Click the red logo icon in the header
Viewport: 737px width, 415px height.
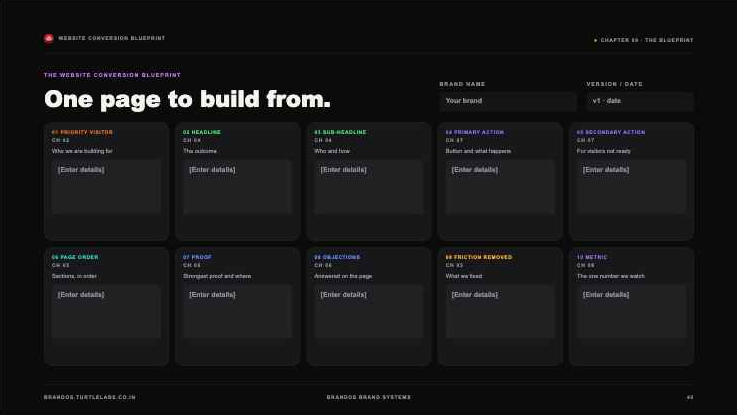(x=48, y=39)
